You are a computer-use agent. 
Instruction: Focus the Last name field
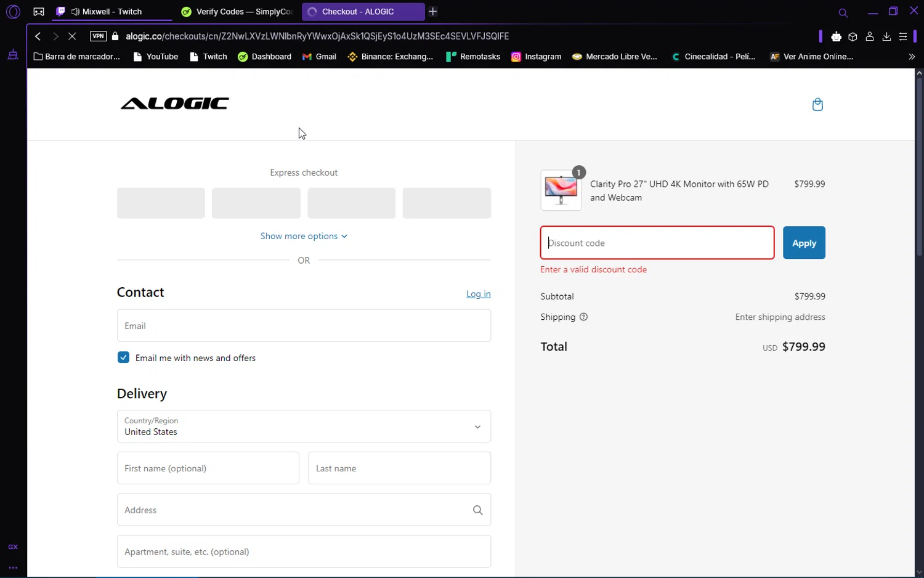[x=400, y=468]
